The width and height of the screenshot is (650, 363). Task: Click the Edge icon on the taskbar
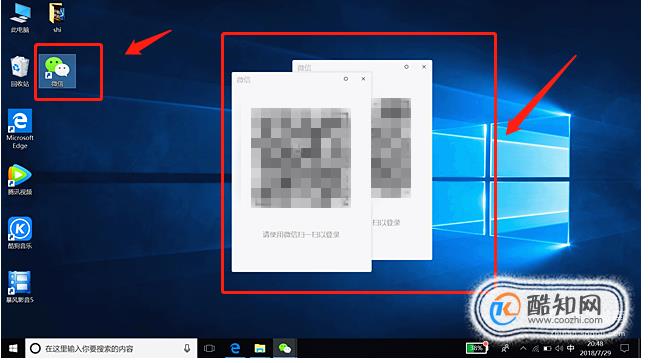(235, 348)
